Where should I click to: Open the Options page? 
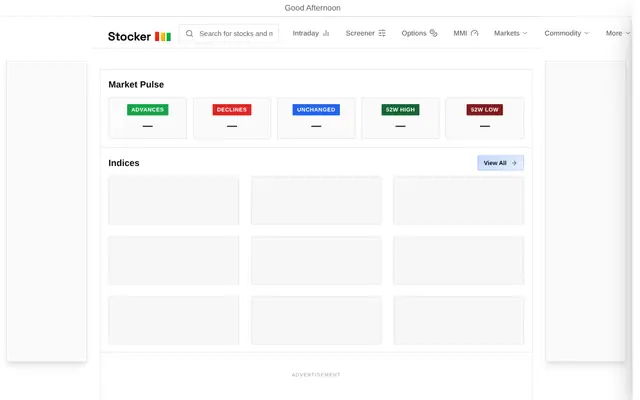pyautogui.click(x=419, y=33)
